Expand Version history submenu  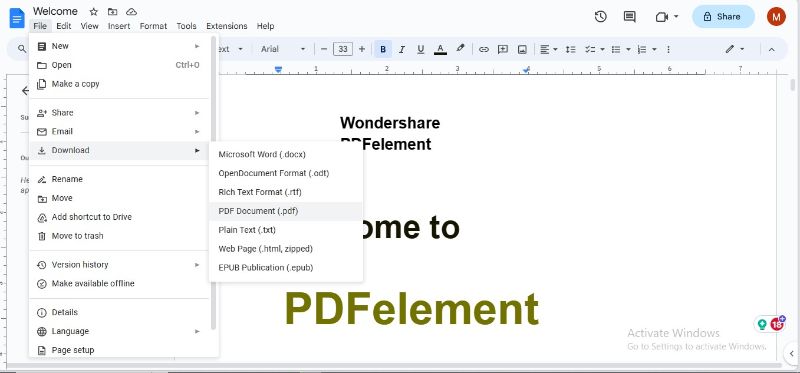point(119,264)
